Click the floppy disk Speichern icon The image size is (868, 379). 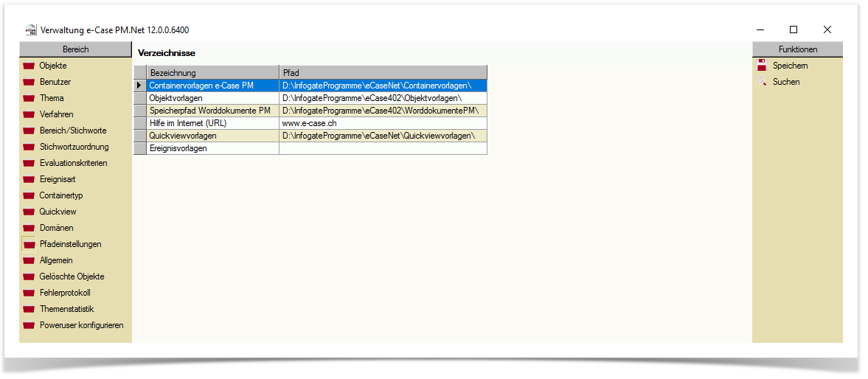point(762,66)
